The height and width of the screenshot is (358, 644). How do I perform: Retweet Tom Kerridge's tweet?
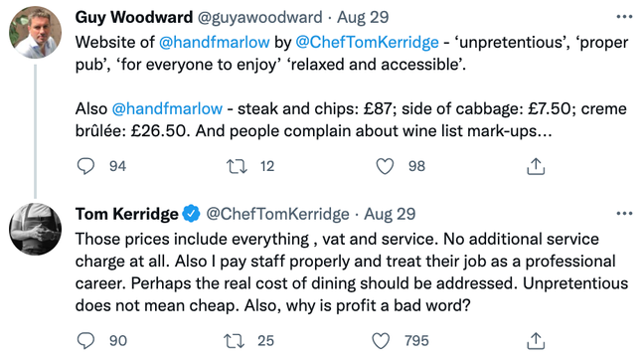coord(235,341)
